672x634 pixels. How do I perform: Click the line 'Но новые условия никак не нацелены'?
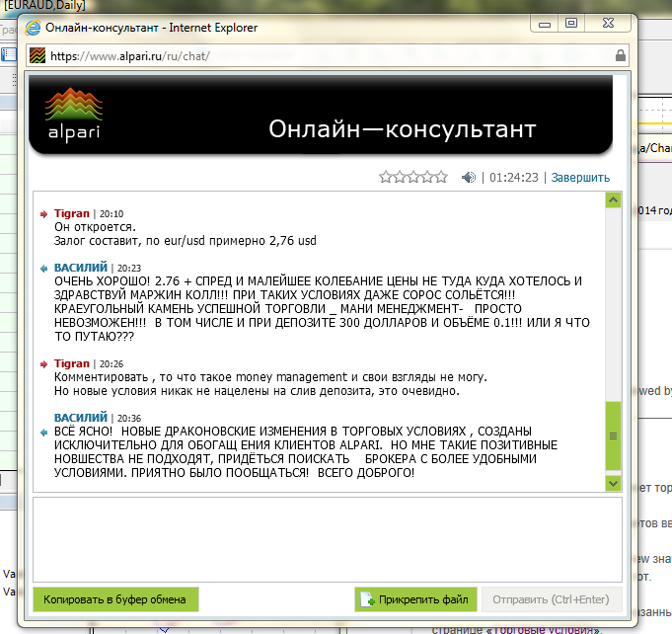257,391
